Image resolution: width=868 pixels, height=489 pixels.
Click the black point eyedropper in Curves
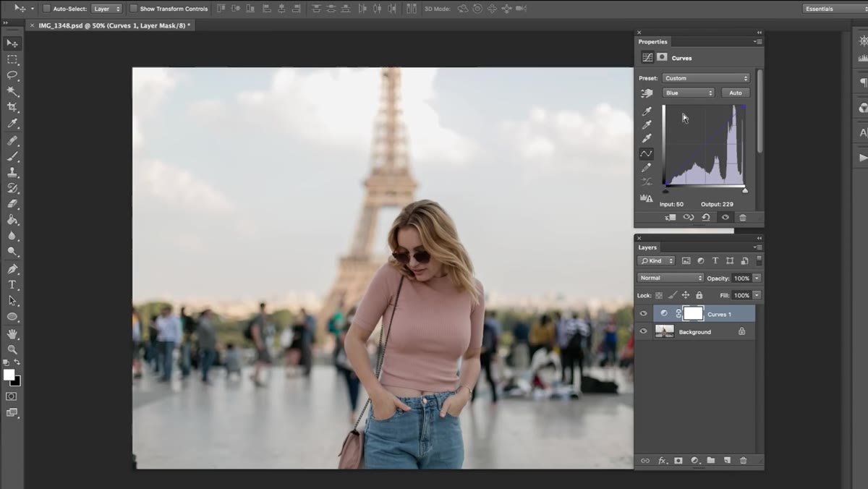click(647, 111)
